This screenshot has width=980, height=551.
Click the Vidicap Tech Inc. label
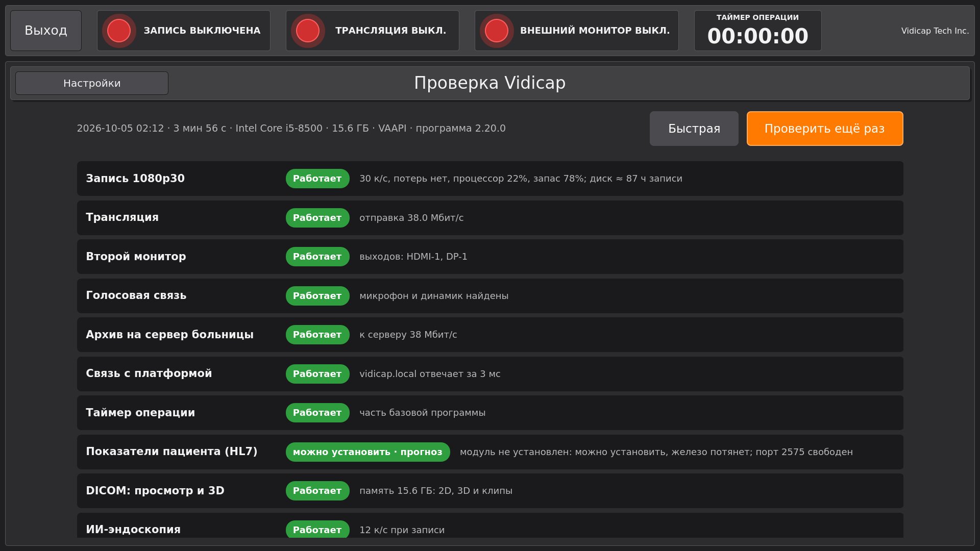[935, 31]
